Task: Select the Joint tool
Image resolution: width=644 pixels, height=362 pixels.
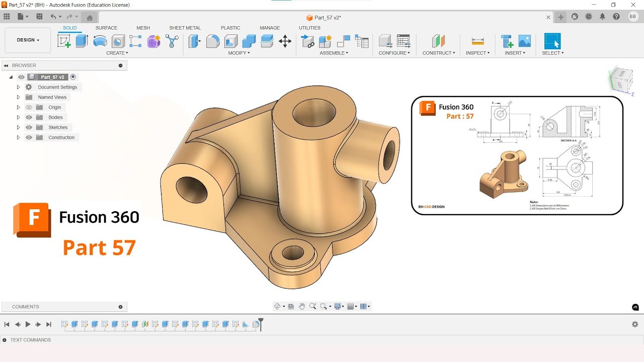Action: coord(344,41)
